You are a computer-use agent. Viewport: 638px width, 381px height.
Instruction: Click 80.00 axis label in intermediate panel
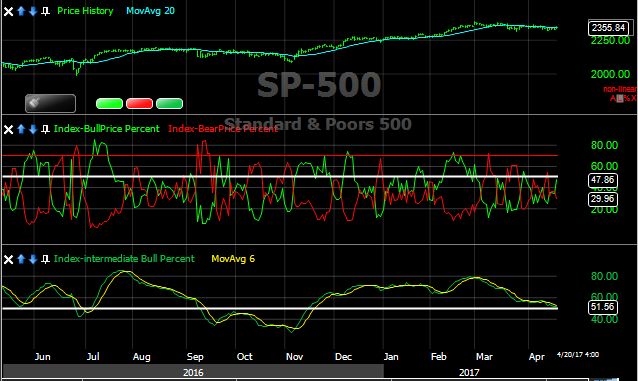pyautogui.click(x=604, y=276)
